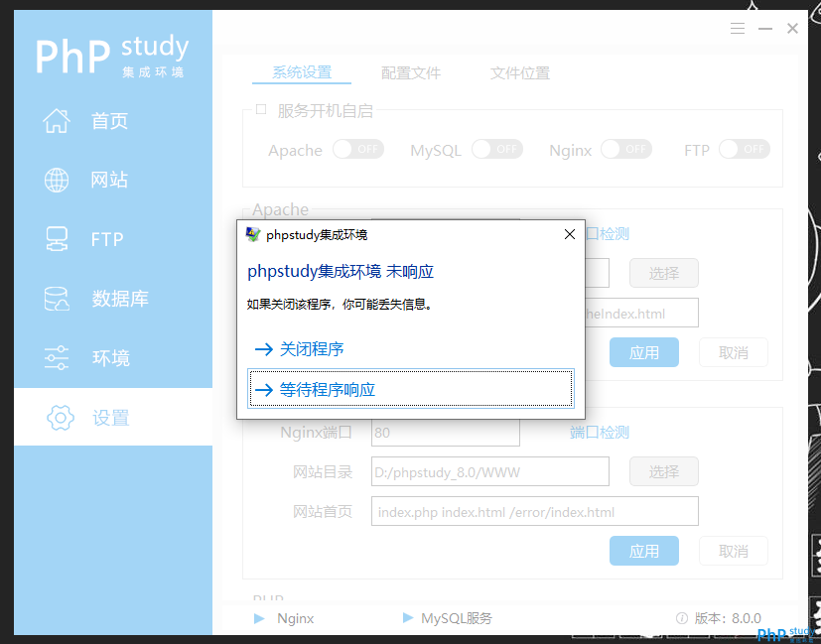Toggle the Nginx auto-start switch

626,149
